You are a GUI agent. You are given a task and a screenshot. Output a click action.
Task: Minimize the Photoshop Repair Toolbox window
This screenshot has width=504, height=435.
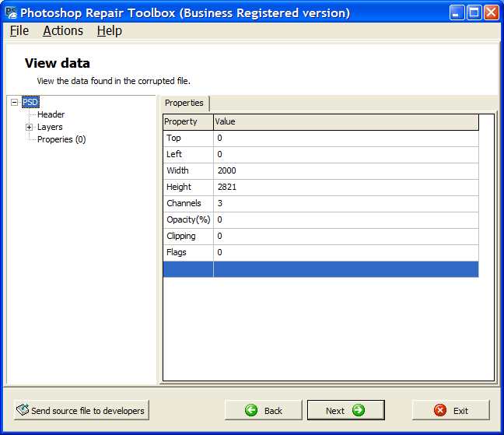(x=457, y=13)
